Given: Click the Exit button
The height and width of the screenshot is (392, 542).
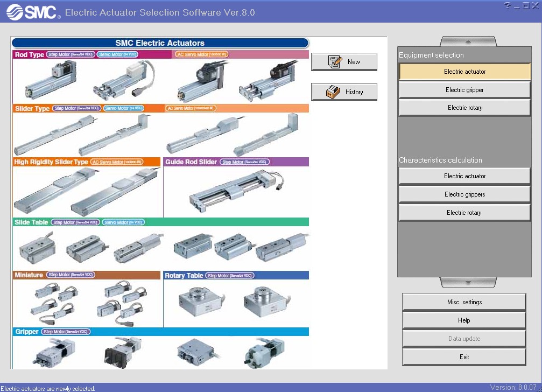Looking at the screenshot, I should tap(464, 357).
